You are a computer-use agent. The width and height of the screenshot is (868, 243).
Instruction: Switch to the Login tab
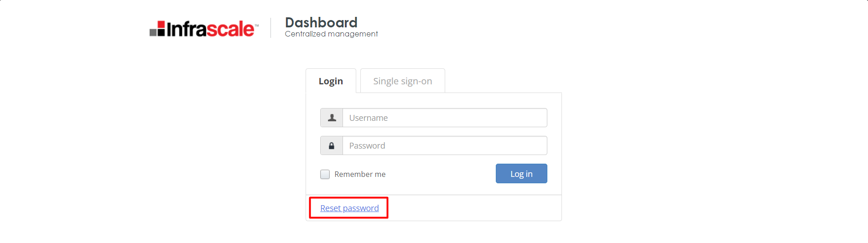coord(331,81)
